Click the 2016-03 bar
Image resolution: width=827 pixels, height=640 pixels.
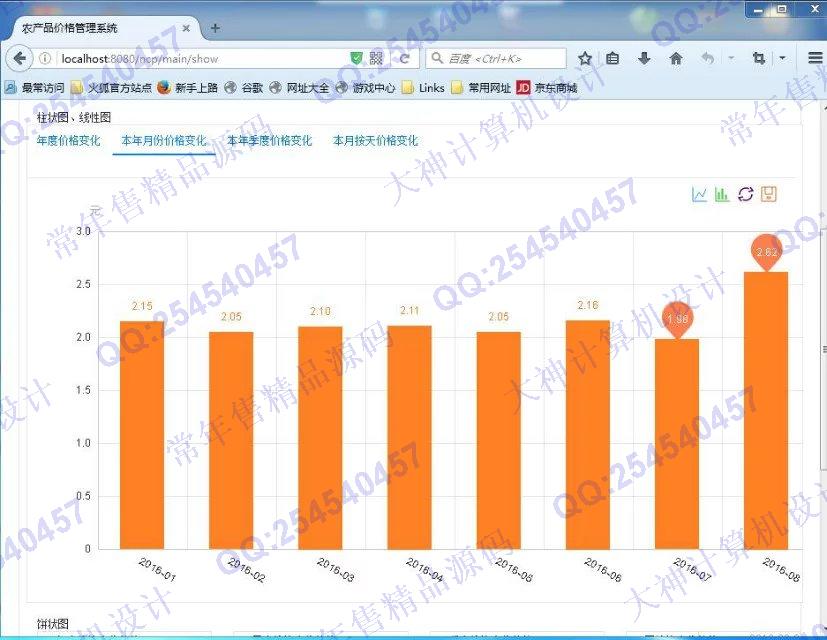click(x=320, y=438)
